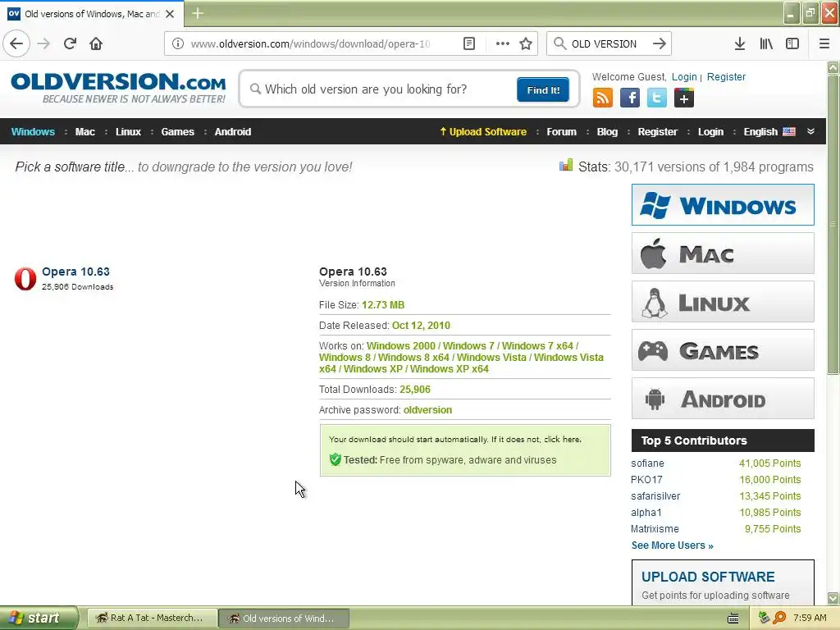Reload the page with refresh icon
This screenshot has height=630, width=840.
tap(70, 43)
